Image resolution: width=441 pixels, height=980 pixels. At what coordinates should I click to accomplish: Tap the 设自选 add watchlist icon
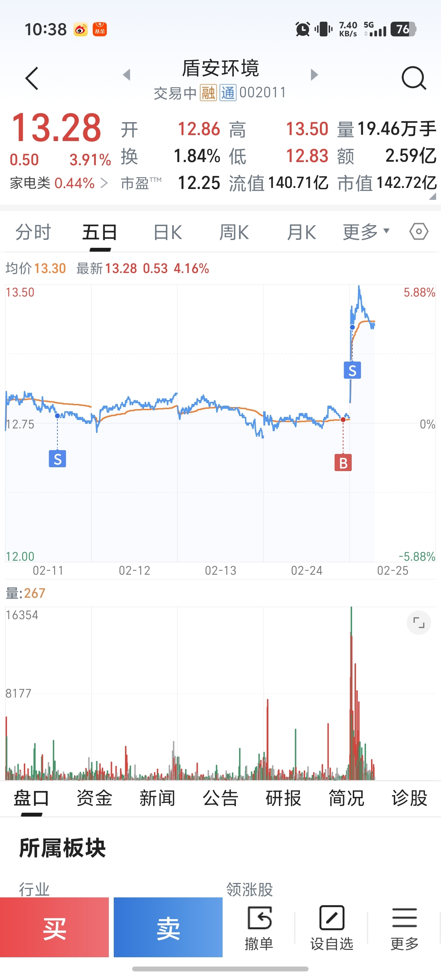point(331,927)
